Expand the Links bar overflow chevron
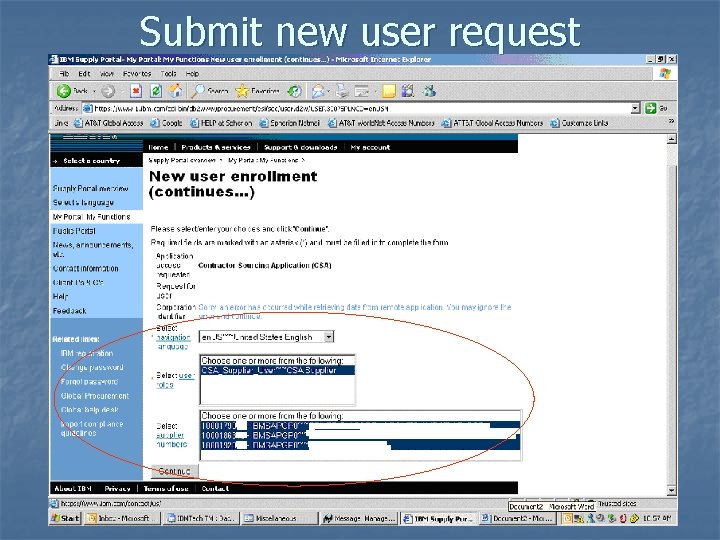The image size is (720, 540). click(671, 122)
